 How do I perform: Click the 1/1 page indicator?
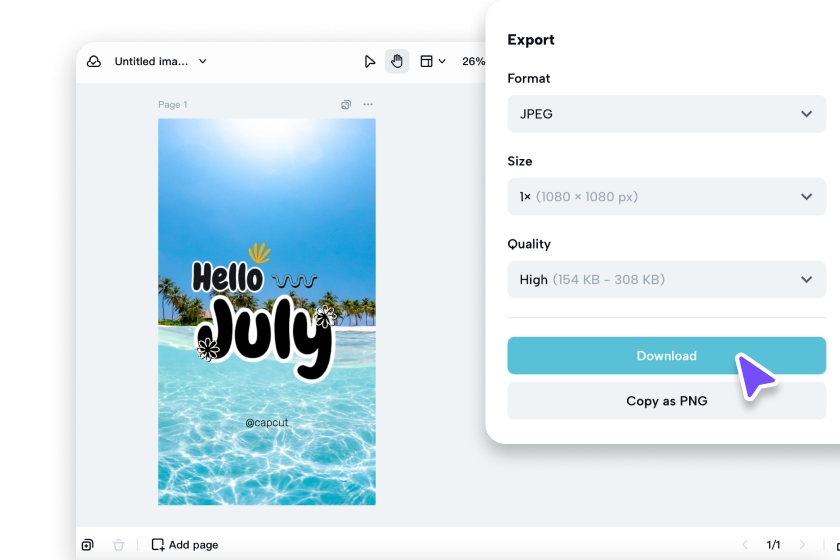773,545
